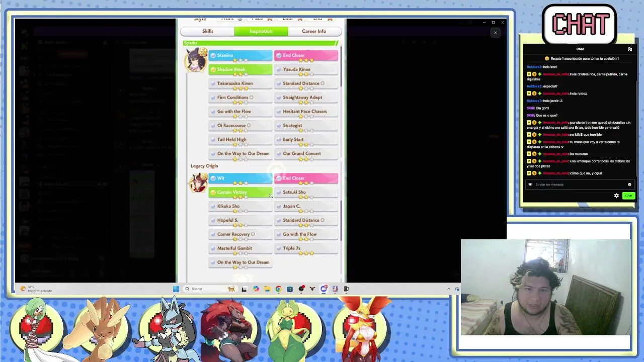Click the Yasuda Kinen spark
This screenshot has height=362, width=644.
coord(306,70)
